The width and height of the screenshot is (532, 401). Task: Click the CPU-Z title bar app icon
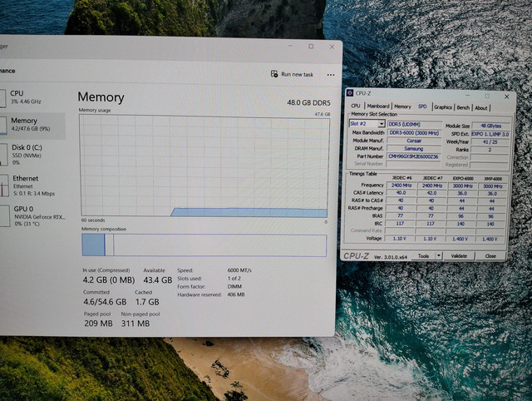(350, 92)
